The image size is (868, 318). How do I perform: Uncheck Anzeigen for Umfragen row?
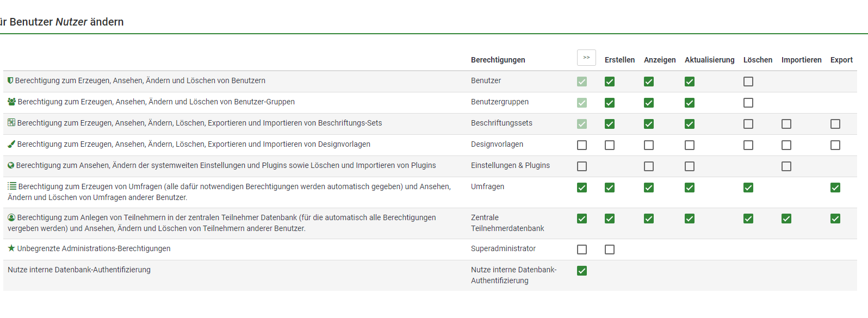pos(649,188)
